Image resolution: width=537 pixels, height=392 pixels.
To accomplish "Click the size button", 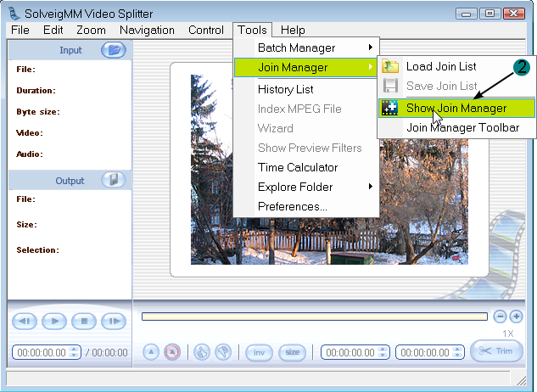I will (293, 352).
